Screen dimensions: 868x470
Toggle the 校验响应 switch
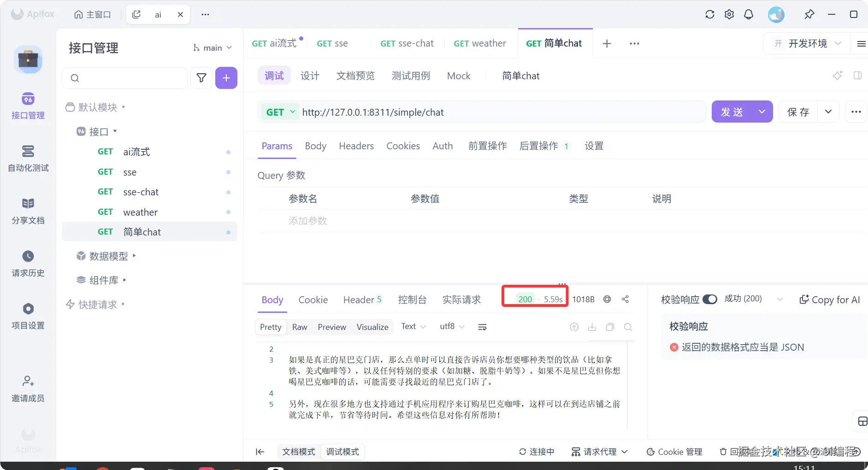pyautogui.click(x=710, y=300)
